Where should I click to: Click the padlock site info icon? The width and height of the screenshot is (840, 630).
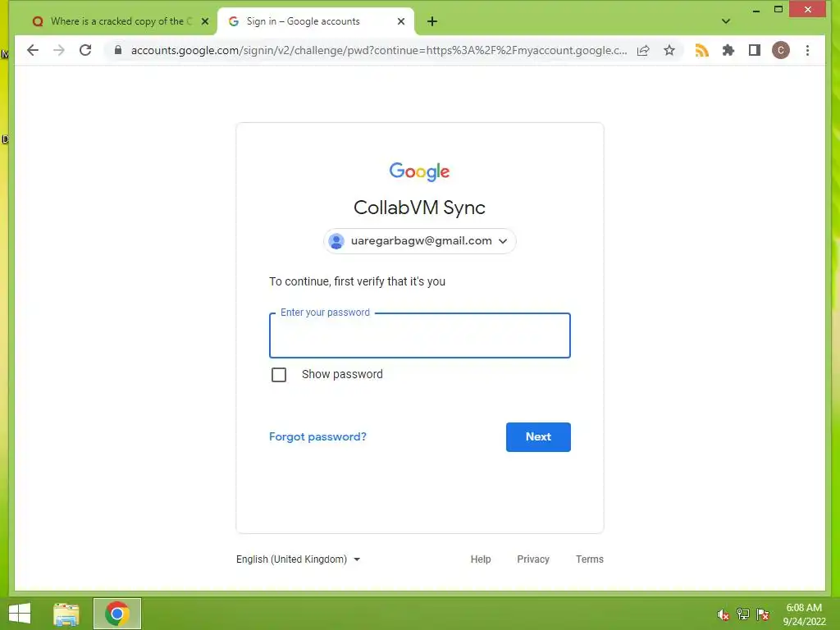point(118,50)
